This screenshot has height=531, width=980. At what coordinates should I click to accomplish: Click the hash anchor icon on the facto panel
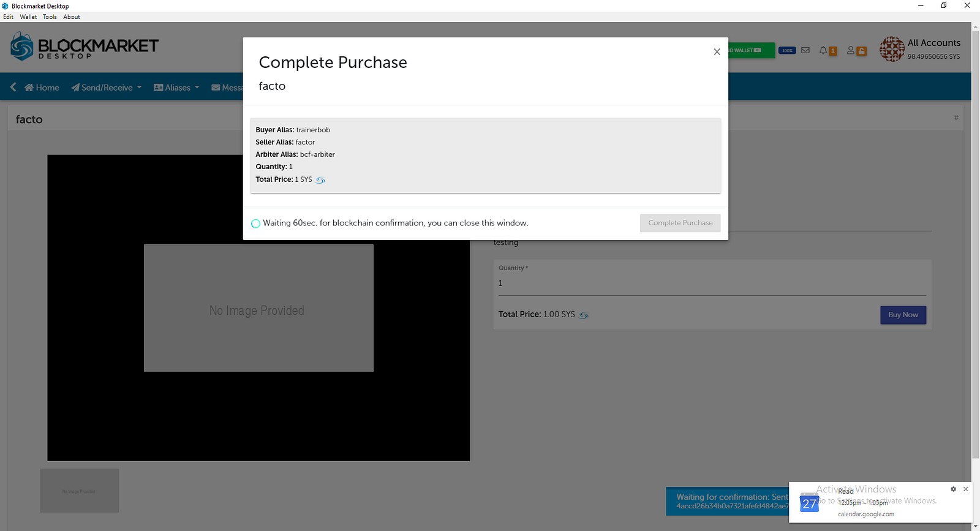(956, 118)
